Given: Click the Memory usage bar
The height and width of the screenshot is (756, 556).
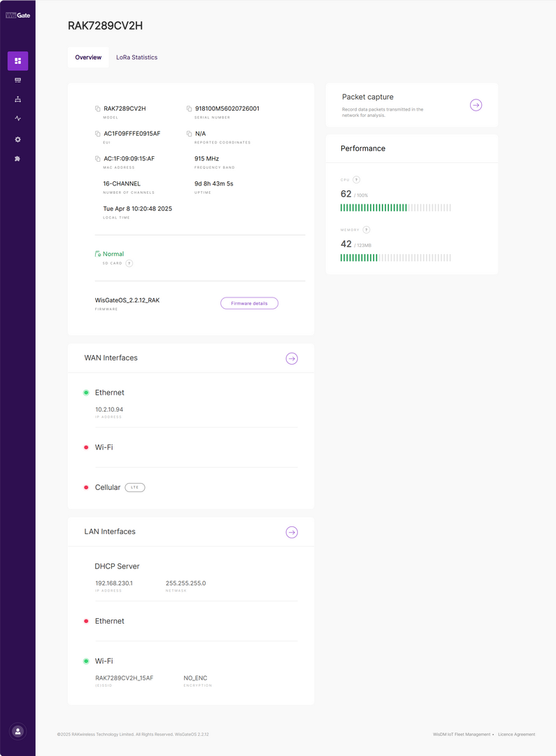Looking at the screenshot, I should (396, 258).
